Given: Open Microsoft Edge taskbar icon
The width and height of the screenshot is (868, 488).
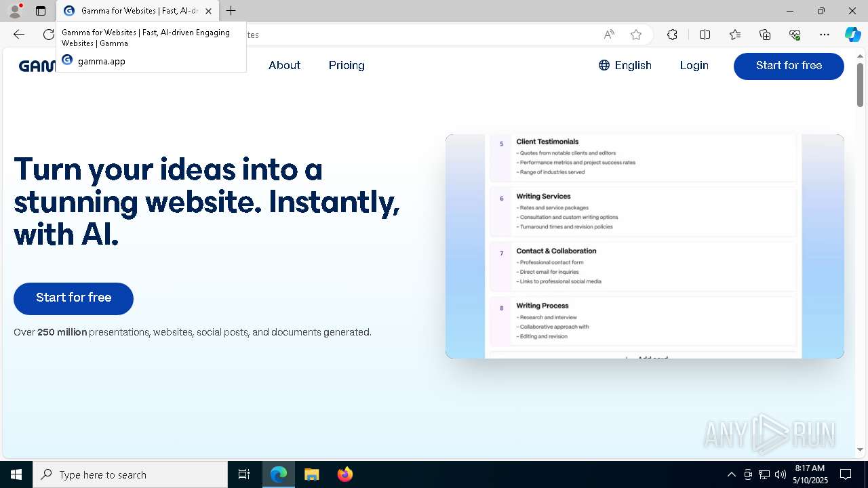Looking at the screenshot, I should [x=279, y=474].
